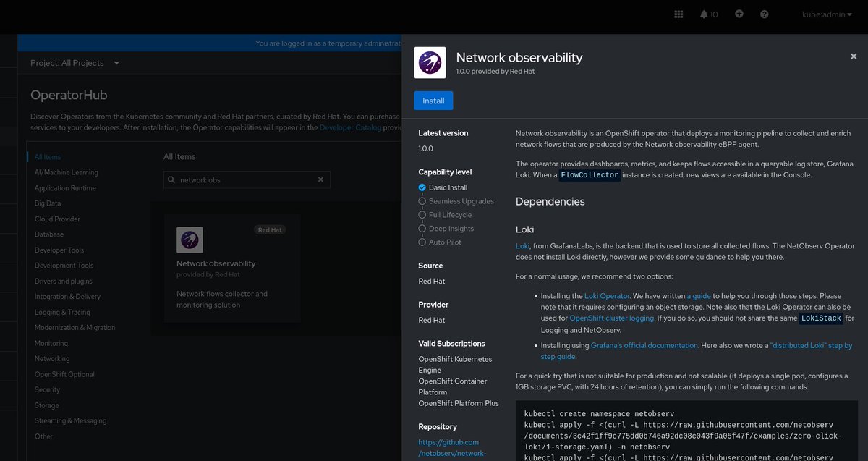This screenshot has width=868, height=461.
Task: Close the Network observability side panel
Action: click(854, 56)
